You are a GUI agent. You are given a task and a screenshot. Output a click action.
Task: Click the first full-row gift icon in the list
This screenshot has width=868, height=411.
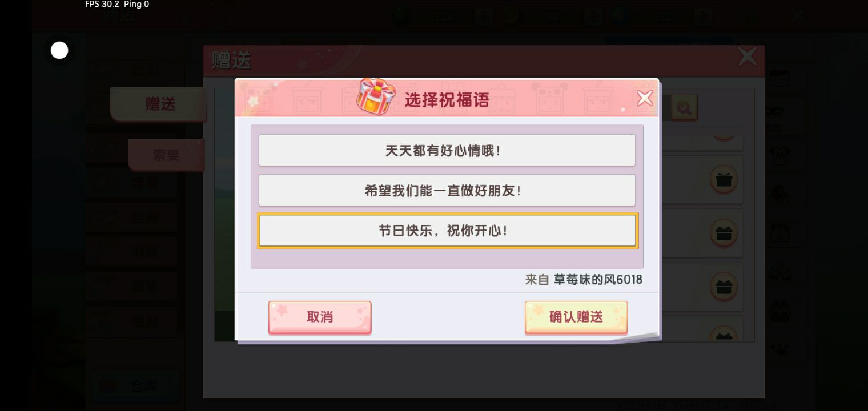724,180
